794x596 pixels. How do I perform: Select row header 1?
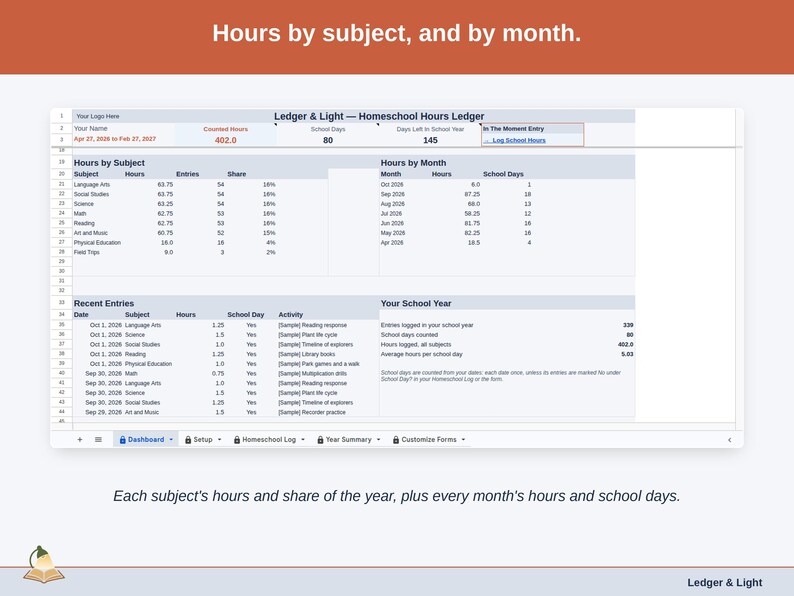(61, 116)
